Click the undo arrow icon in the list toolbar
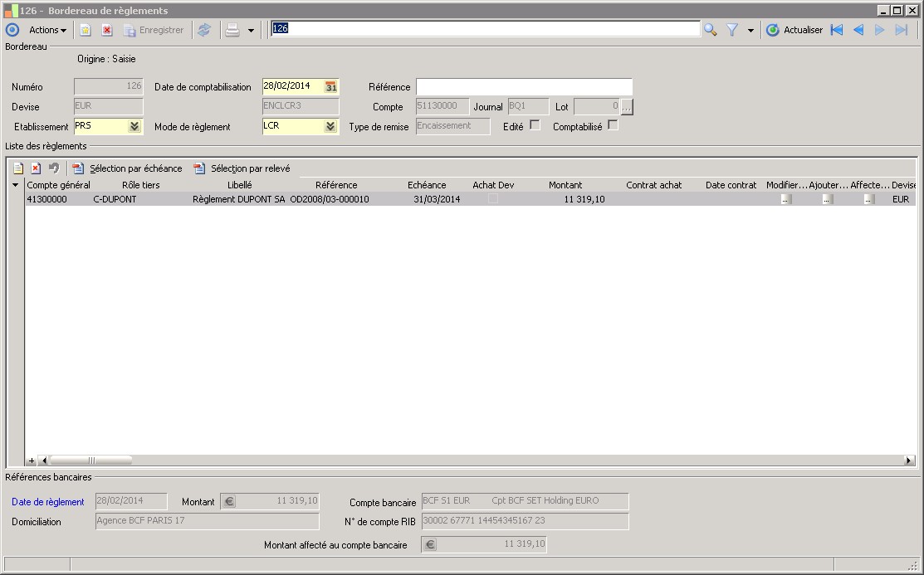The width and height of the screenshot is (924, 575). [54, 168]
